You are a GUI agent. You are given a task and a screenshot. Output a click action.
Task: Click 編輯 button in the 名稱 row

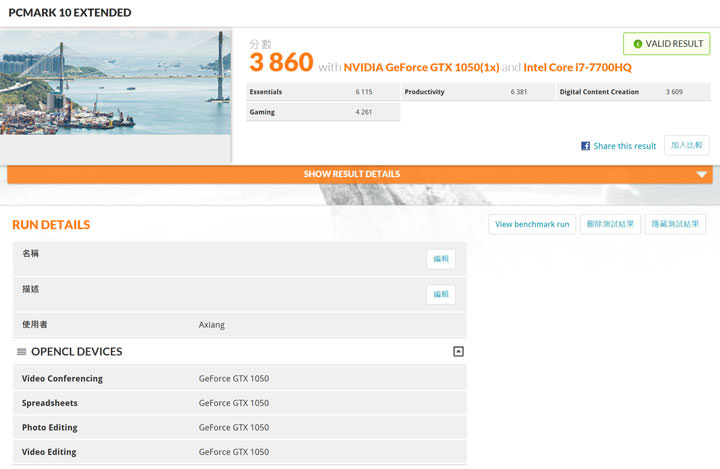pyautogui.click(x=441, y=259)
